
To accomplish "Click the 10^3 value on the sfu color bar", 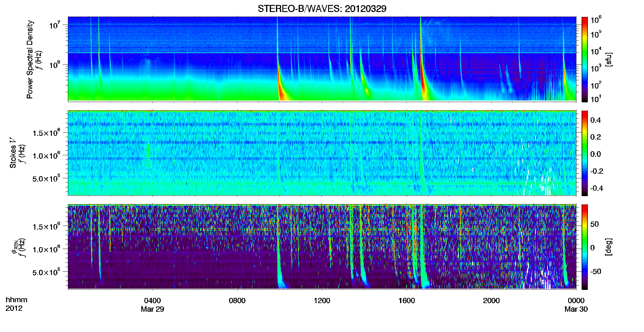I will coord(596,68).
